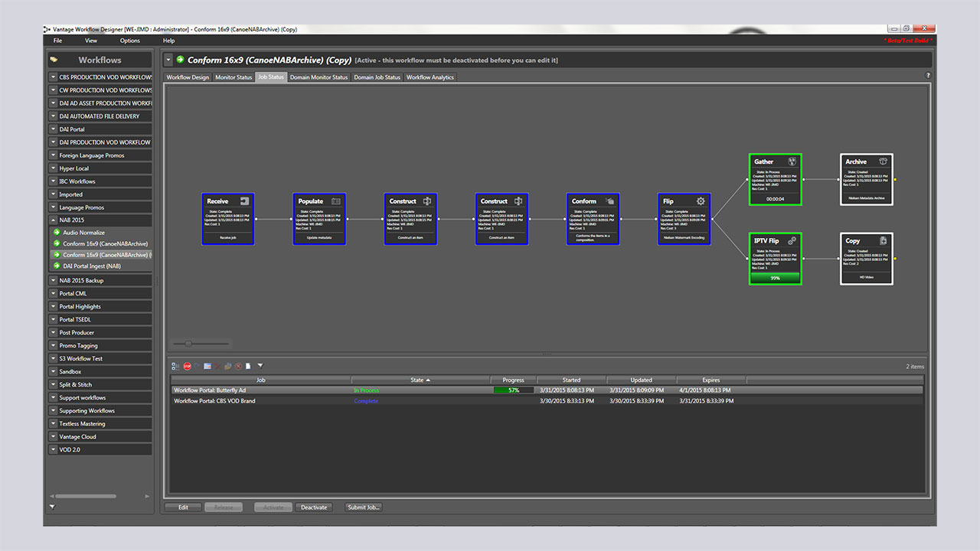Click green arrow icon beside DAI Portal Ingest (NAB)
Viewport: 980px width, 551px height.
[56, 266]
